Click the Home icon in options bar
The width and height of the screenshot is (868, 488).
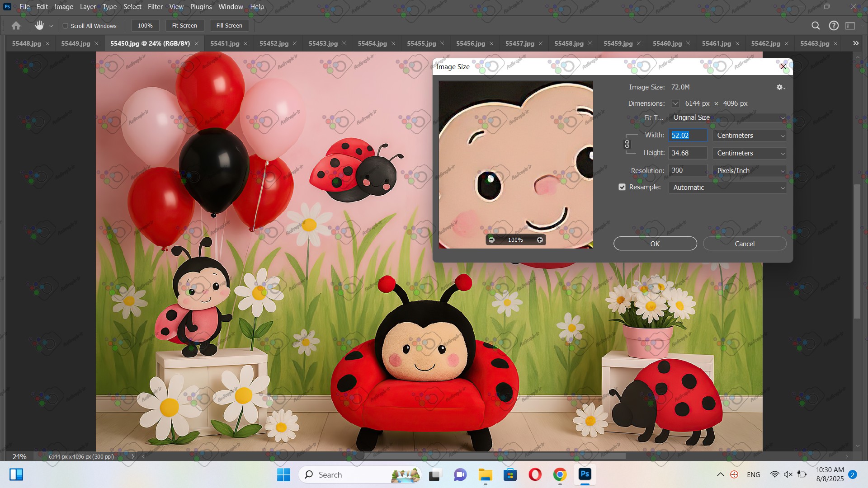[x=16, y=26]
